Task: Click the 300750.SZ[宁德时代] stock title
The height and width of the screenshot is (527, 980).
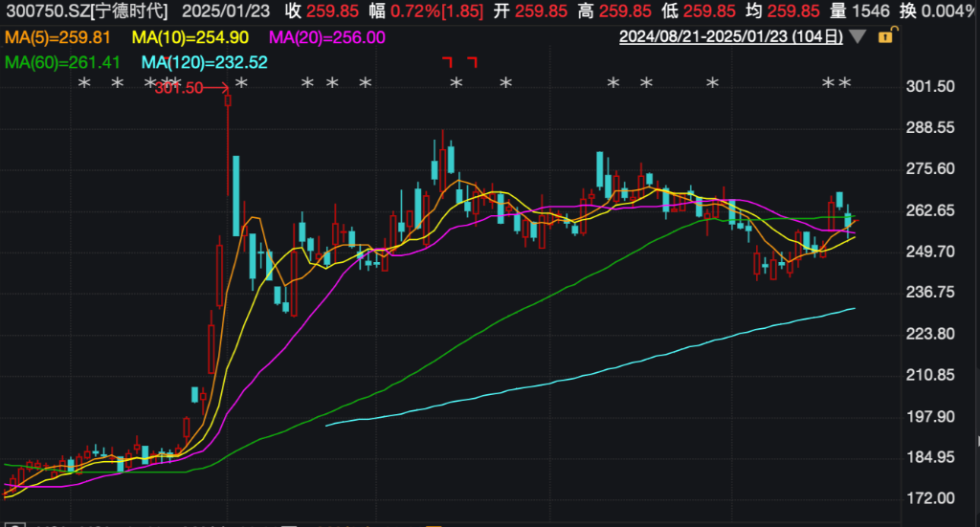Action: [84, 11]
